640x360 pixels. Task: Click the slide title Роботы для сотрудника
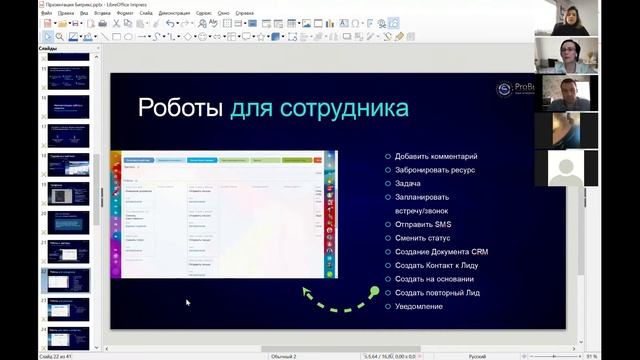tap(273, 108)
